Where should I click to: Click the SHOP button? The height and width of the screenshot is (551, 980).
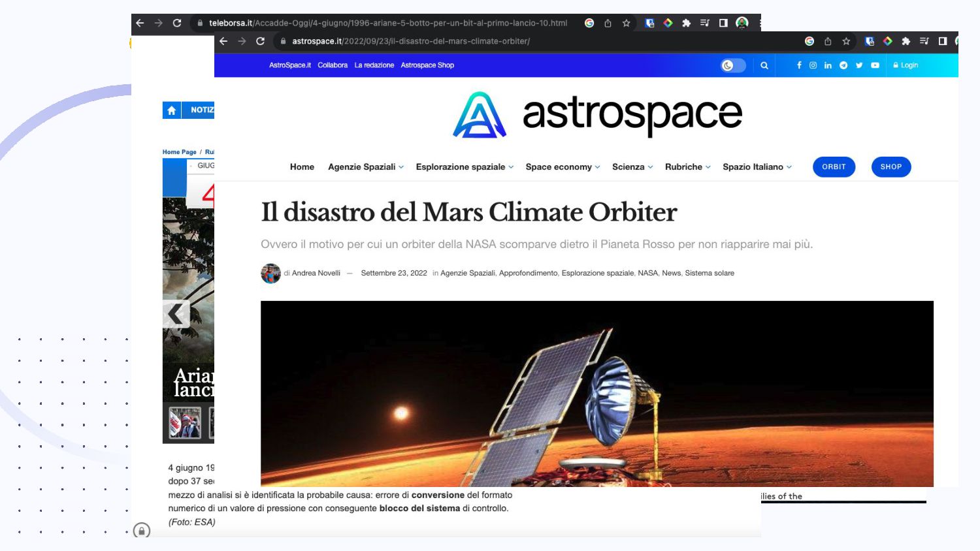coord(891,167)
